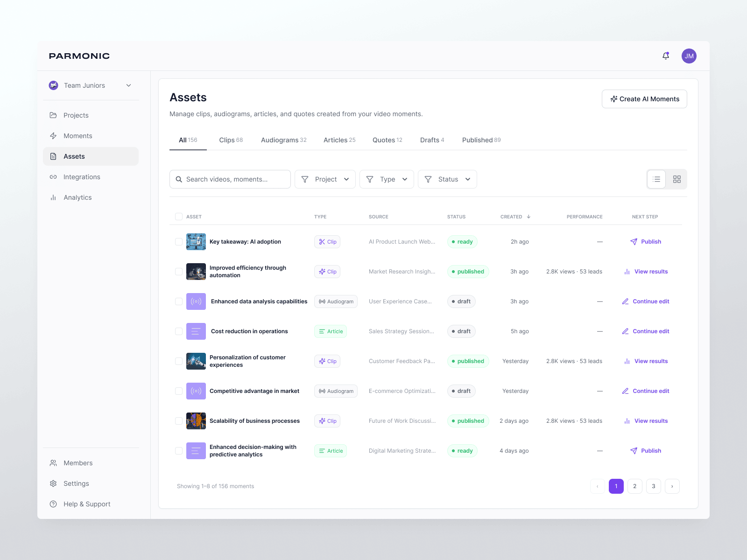The height and width of the screenshot is (560, 747).
Task: Open Settings gear in sidebar
Action: click(53, 483)
